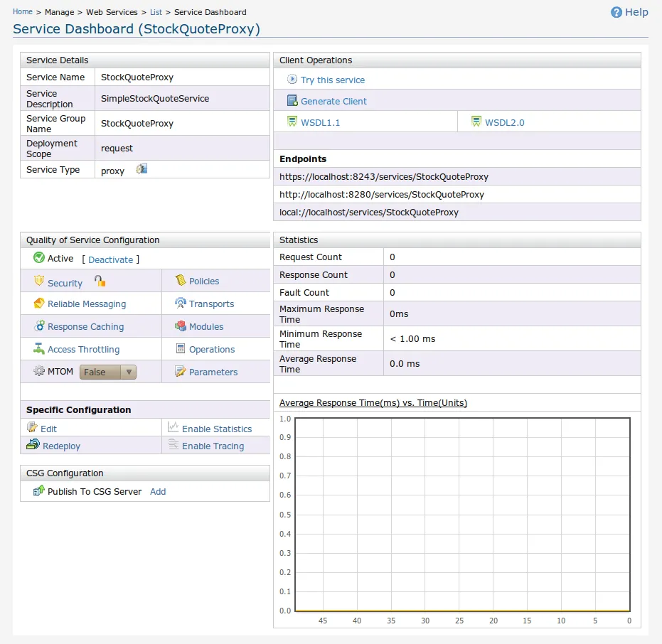Screen dimensions: 662x644
Task: Click the Redeploy icon
Action: click(33, 445)
